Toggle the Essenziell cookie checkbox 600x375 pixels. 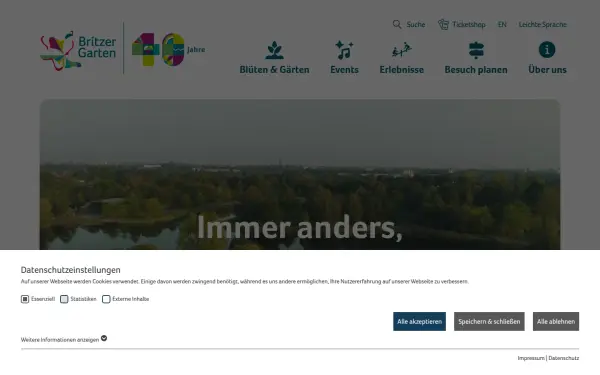pyautogui.click(x=25, y=299)
